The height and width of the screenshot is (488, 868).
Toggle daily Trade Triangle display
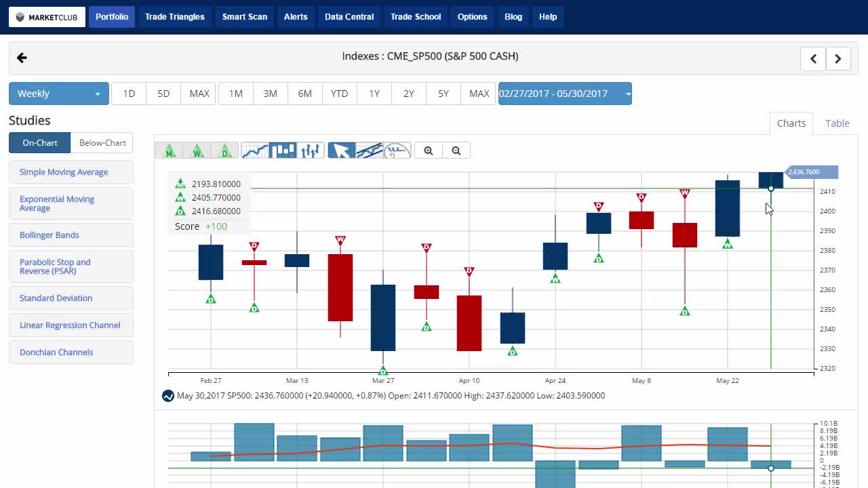[224, 150]
